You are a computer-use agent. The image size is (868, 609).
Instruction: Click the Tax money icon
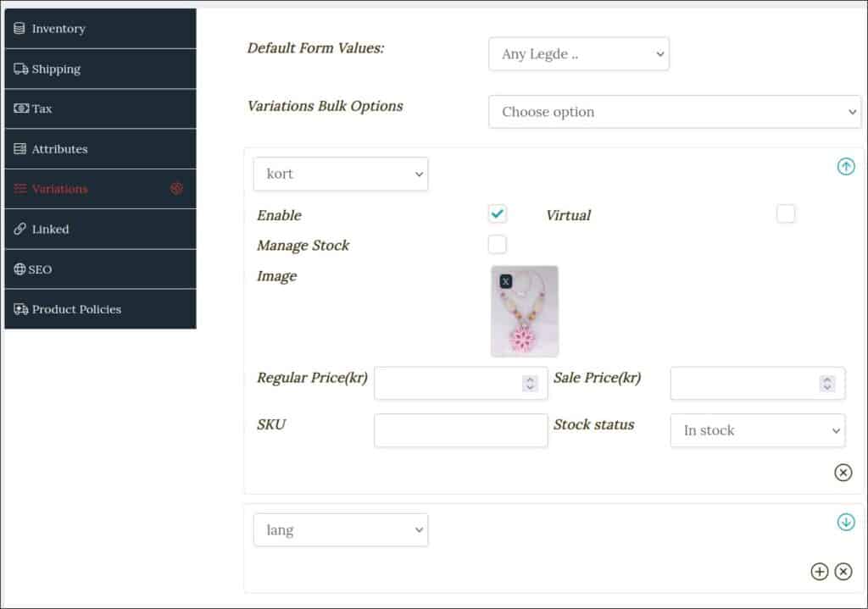21,108
